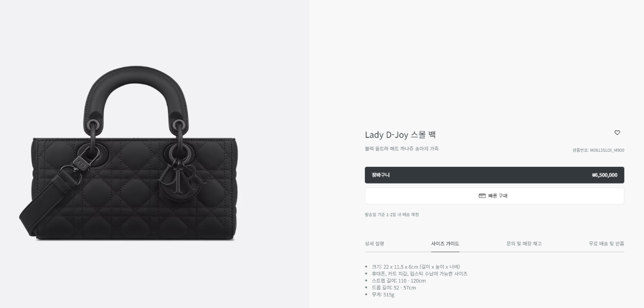Click the 1-2일 내 배송 예정 shipping note
The image size is (644, 308).
click(x=392, y=215)
